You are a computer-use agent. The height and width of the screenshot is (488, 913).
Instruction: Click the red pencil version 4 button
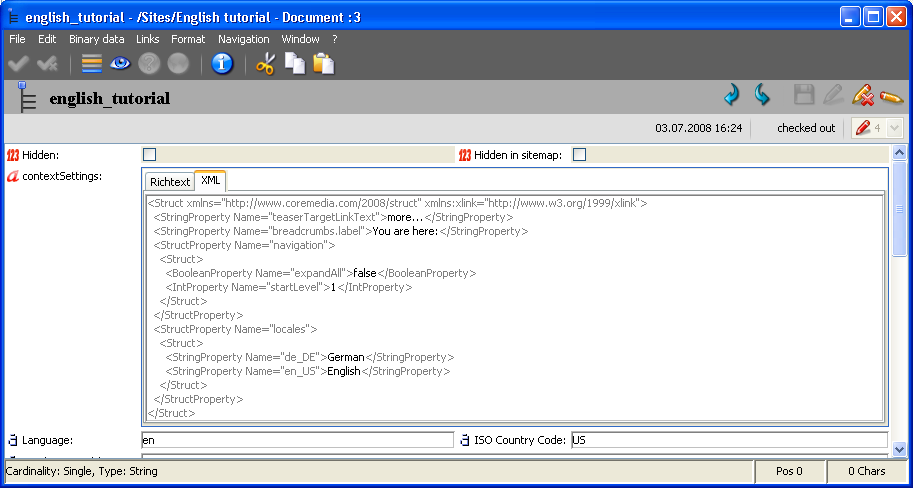point(864,128)
